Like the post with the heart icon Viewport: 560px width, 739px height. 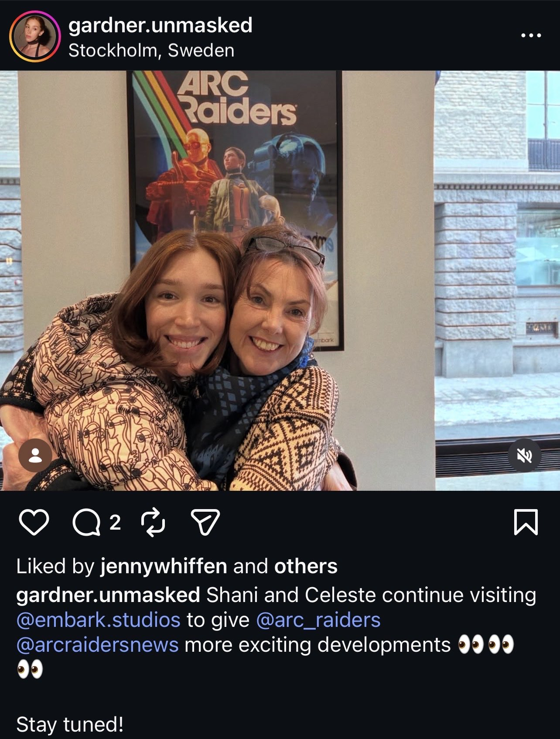point(34,522)
